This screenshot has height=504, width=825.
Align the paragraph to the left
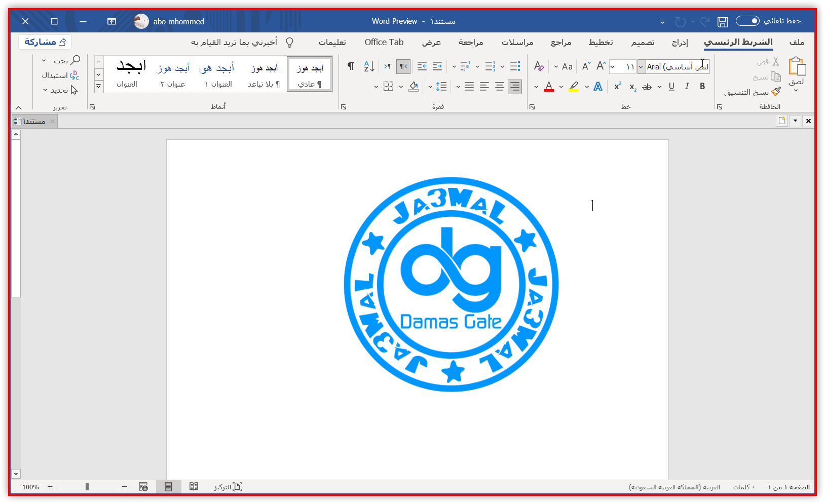484,87
